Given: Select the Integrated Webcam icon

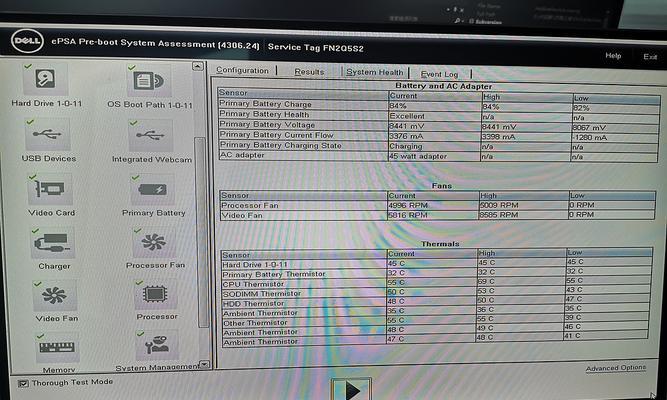Looking at the screenshot, I should [x=151, y=136].
